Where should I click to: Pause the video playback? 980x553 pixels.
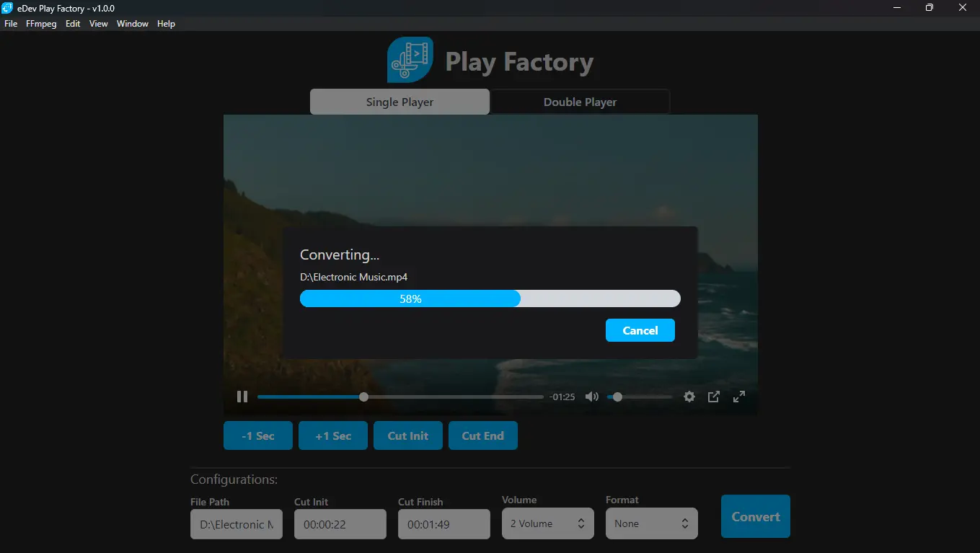[x=242, y=396]
